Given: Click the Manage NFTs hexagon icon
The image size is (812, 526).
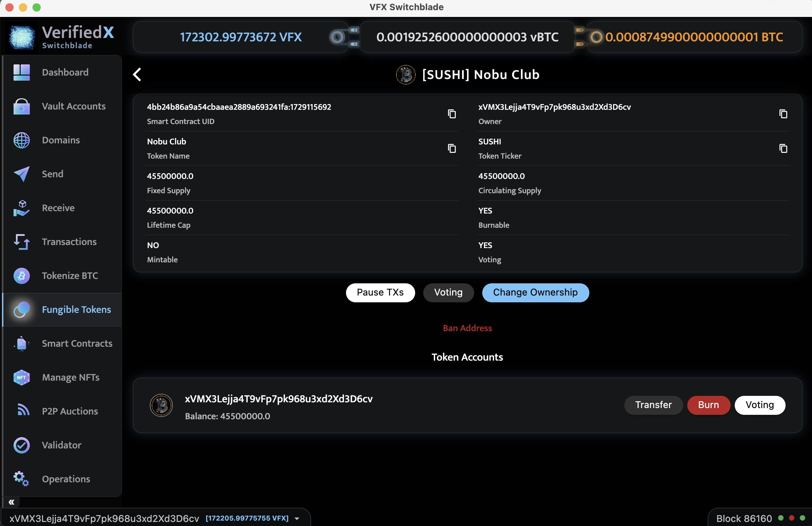Looking at the screenshot, I should (x=21, y=378).
